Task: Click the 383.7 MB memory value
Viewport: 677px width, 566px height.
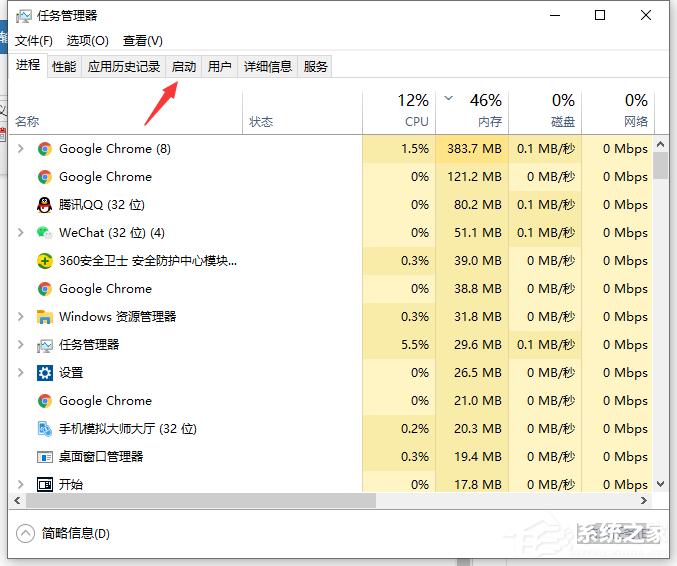Action: pyautogui.click(x=474, y=149)
